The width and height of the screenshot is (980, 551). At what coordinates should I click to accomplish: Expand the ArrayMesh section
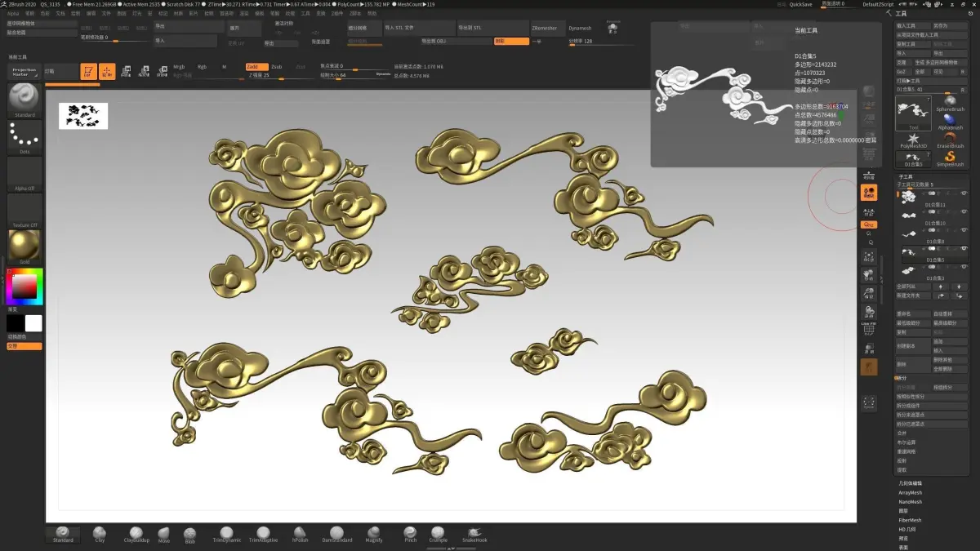click(910, 493)
